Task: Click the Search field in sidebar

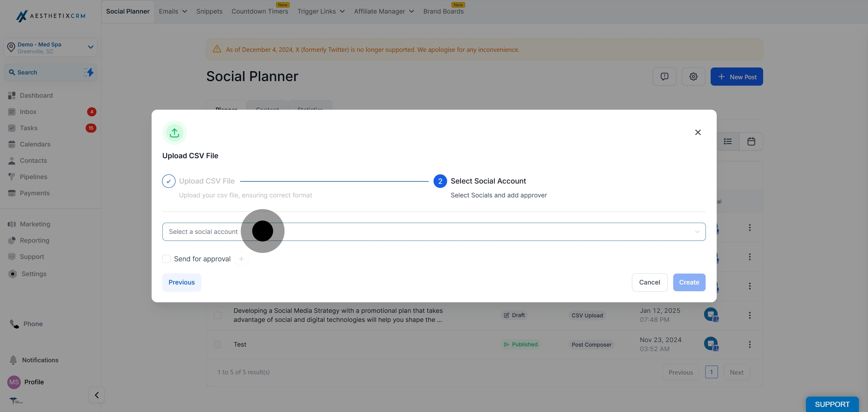Action: (x=51, y=72)
